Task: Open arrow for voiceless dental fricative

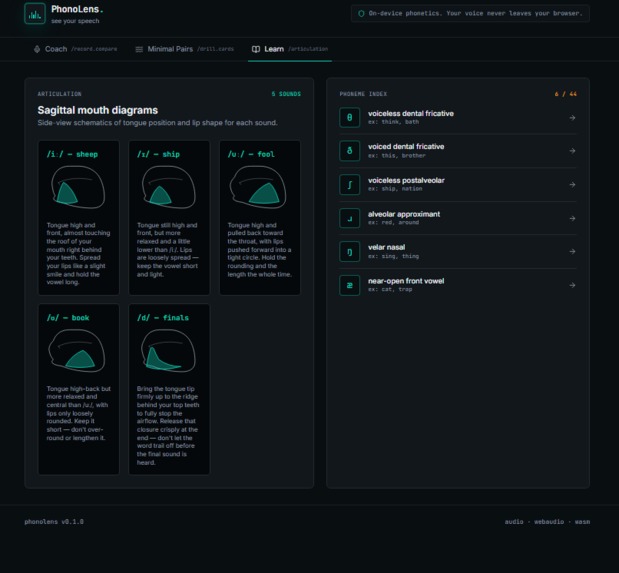Action: [x=572, y=118]
